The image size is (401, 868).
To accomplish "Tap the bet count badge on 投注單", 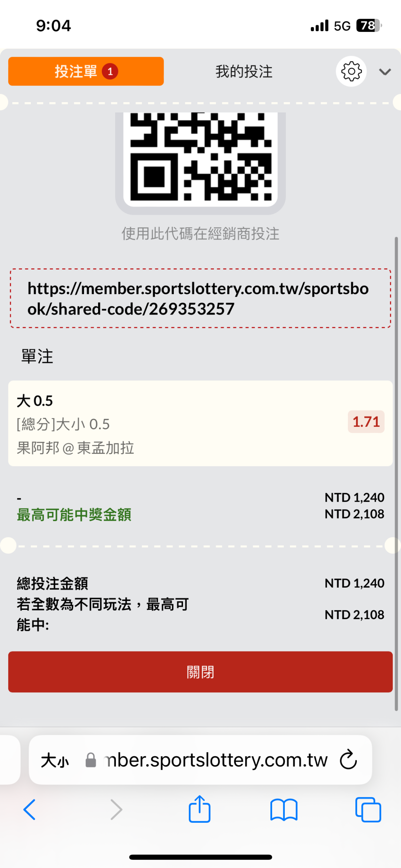I will (x=110, y=71).
